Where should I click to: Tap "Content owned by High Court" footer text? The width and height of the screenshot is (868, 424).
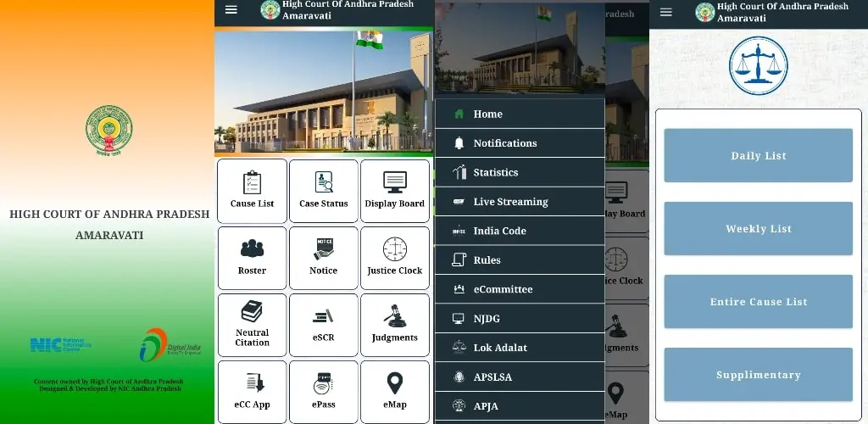pyautogui.click(x=108, y=382)
